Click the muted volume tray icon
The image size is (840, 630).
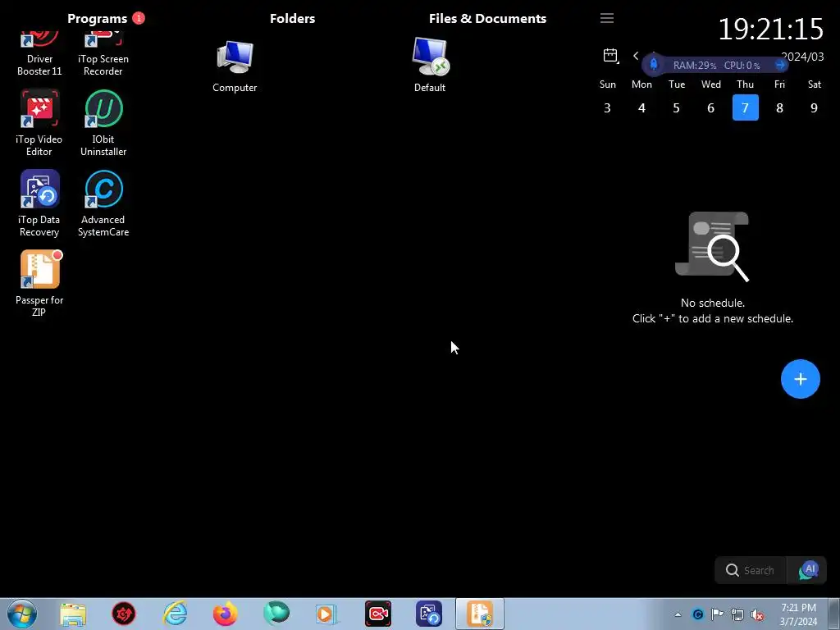[757, 615]
